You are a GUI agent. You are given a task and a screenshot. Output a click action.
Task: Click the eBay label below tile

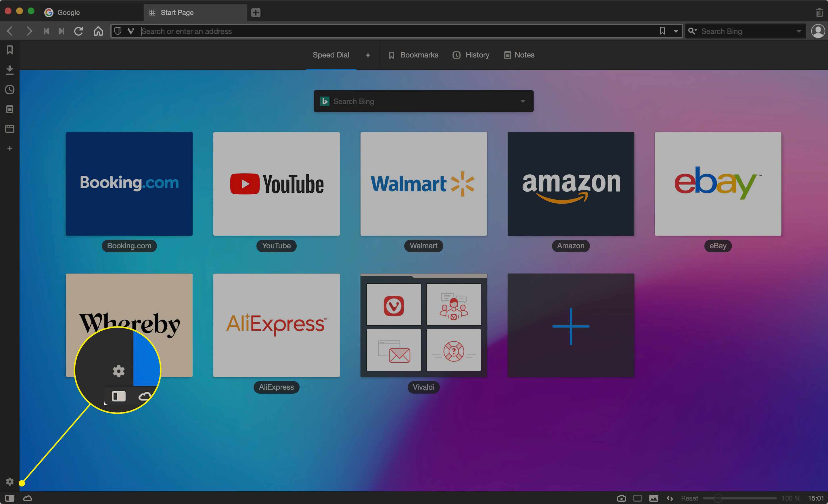pyautogui.click(x=718, y=246)
